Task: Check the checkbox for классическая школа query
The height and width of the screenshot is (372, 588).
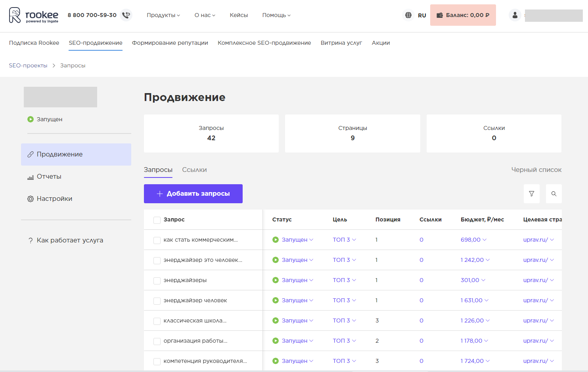Action: 157,320
